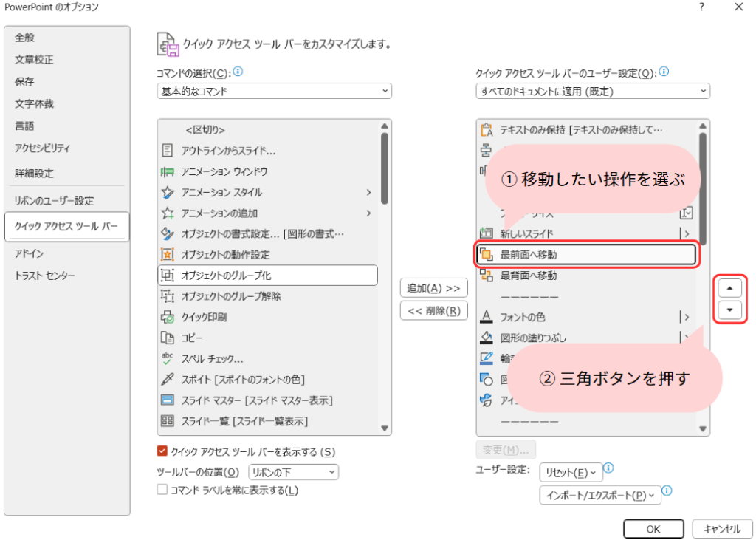756x540 pixels.
Task: Open the リセット dropdown button
Action: [571, 472]
